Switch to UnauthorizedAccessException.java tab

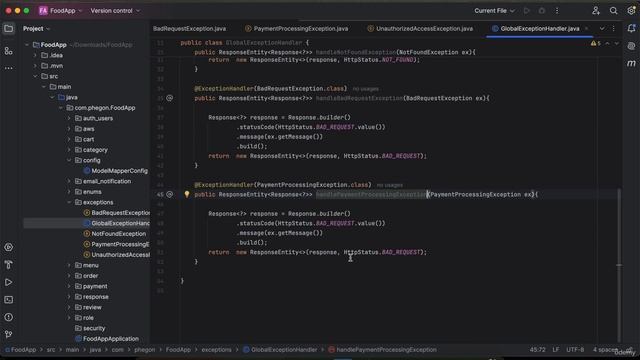coord(420,29)
